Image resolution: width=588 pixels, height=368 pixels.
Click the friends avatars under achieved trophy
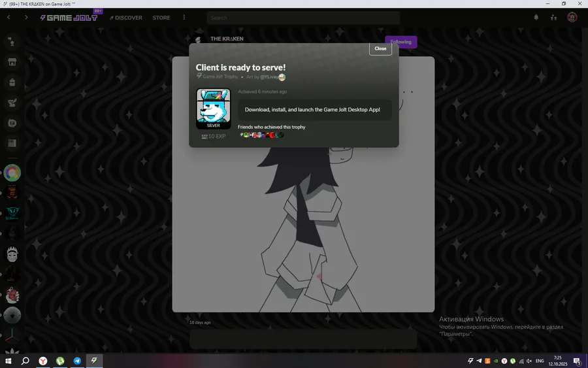point(262,135)
